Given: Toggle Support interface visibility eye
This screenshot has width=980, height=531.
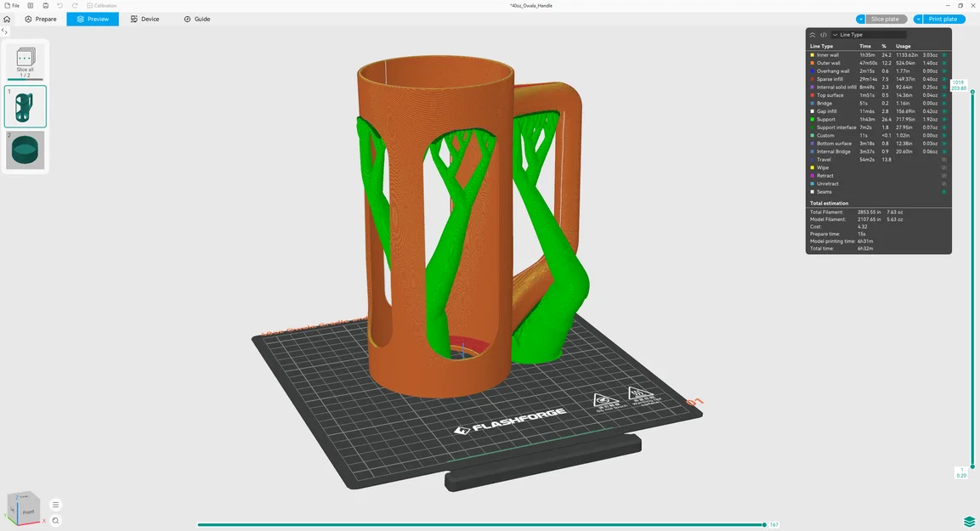Looking at the screenshot, I should (x=944, y=127).
